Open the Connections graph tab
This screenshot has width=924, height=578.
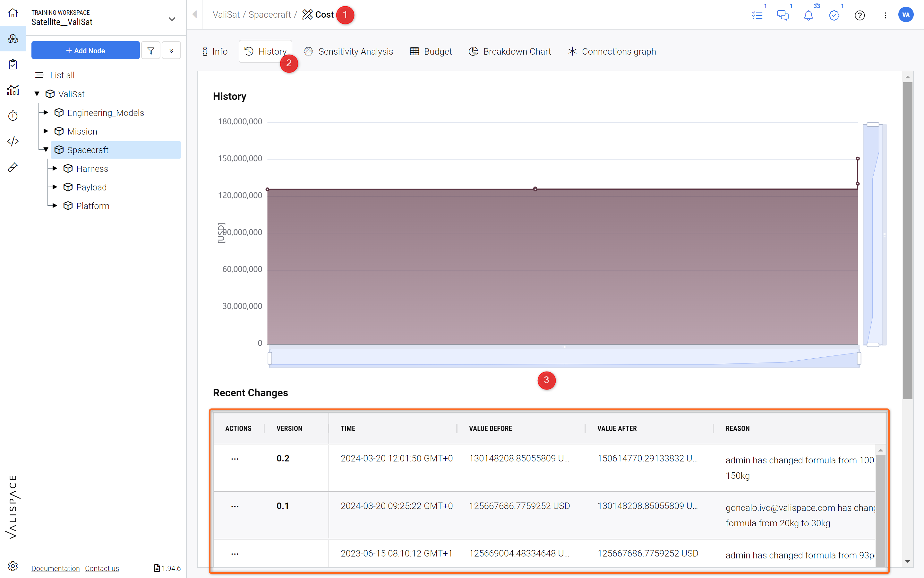pos(612,51)
